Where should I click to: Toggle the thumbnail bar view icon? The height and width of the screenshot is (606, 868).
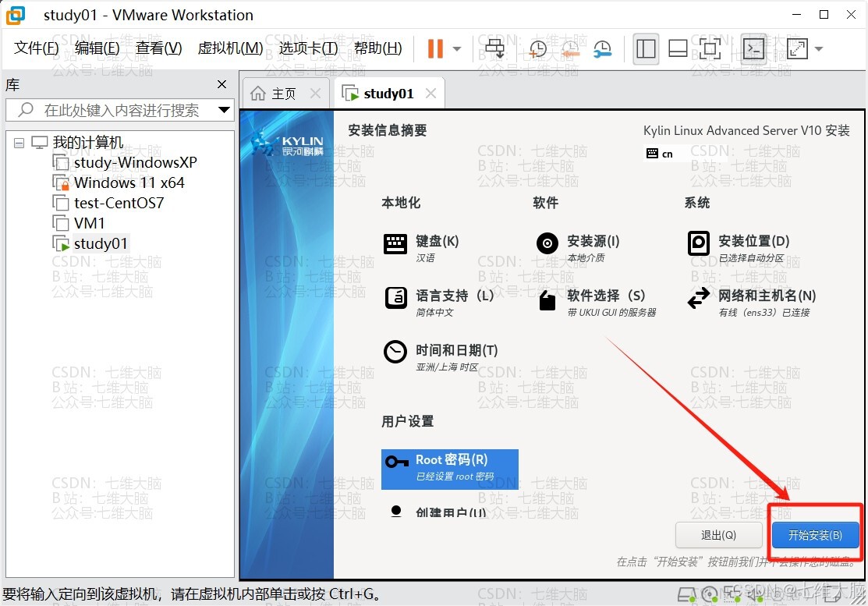point(678,48)
